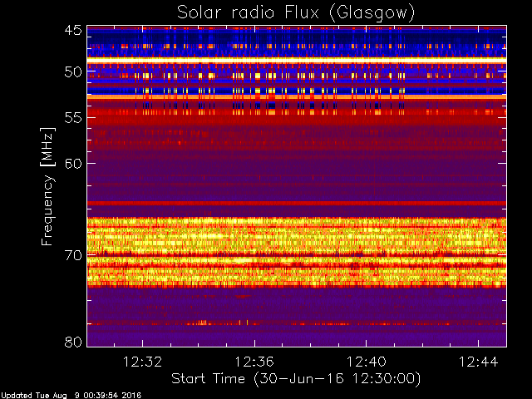Click the plot title "Solar radio Flux (Glasgow)"
The height and width of the screenshot is (399, 532).
(296, 13)
